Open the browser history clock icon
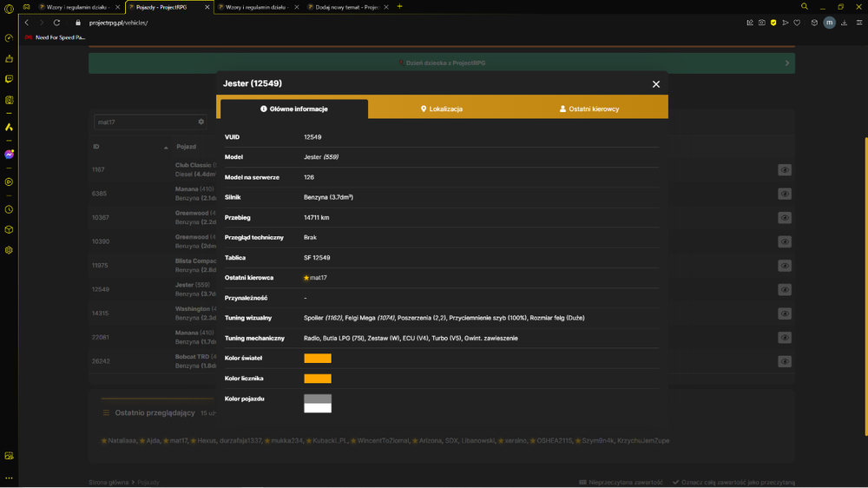This screenshot has width=868, height=488. tap(9, 209)
